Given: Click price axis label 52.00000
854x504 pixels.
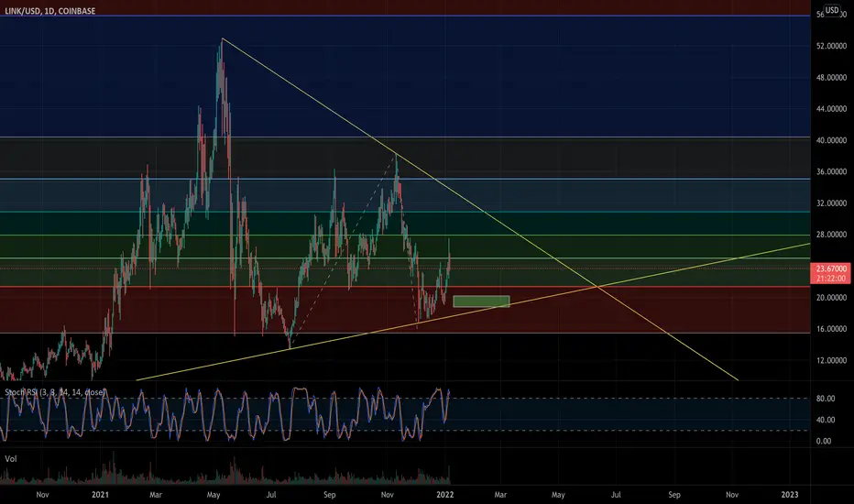Looking at the screenshot, I should [x=832, y=47].
